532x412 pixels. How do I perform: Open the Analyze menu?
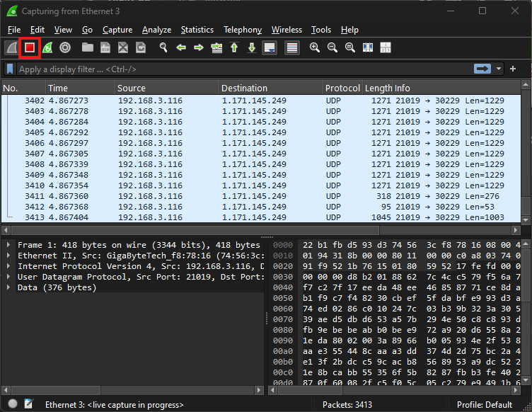click(x=157, y=30)
